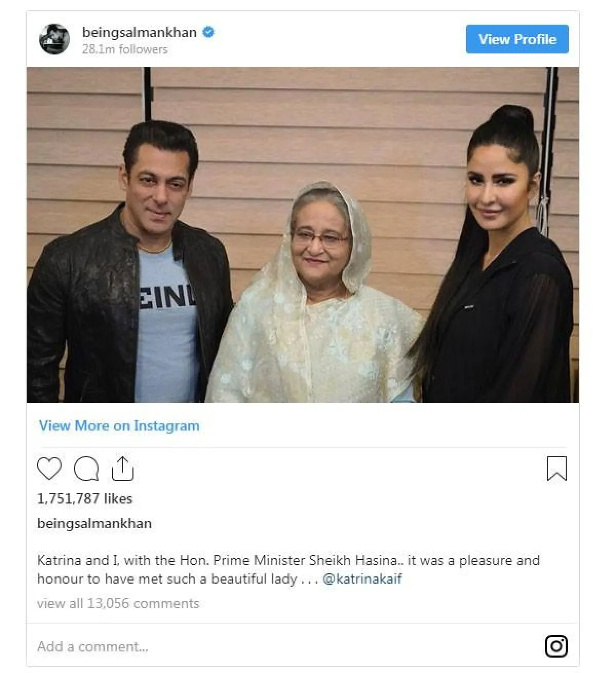Like the post with the heart icon
Image resolution: width=616 pixels, height=673 pixels.
49,469
